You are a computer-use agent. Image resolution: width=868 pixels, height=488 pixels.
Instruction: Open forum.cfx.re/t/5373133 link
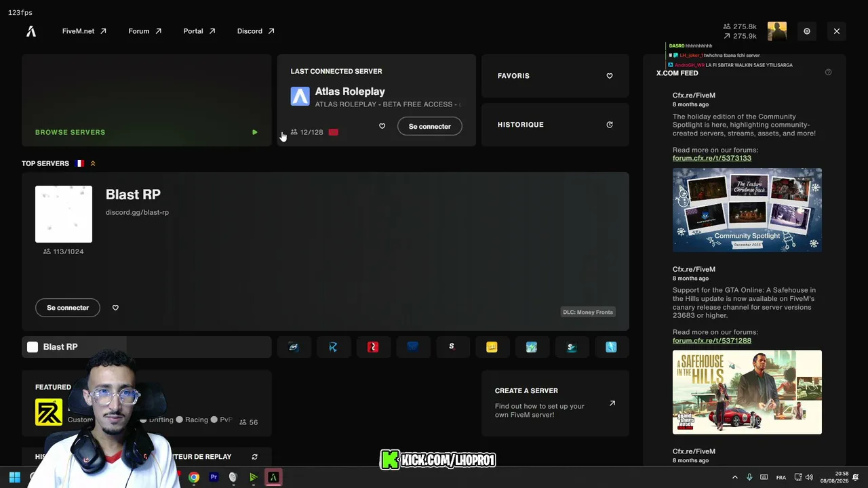[x=712, y=158]
